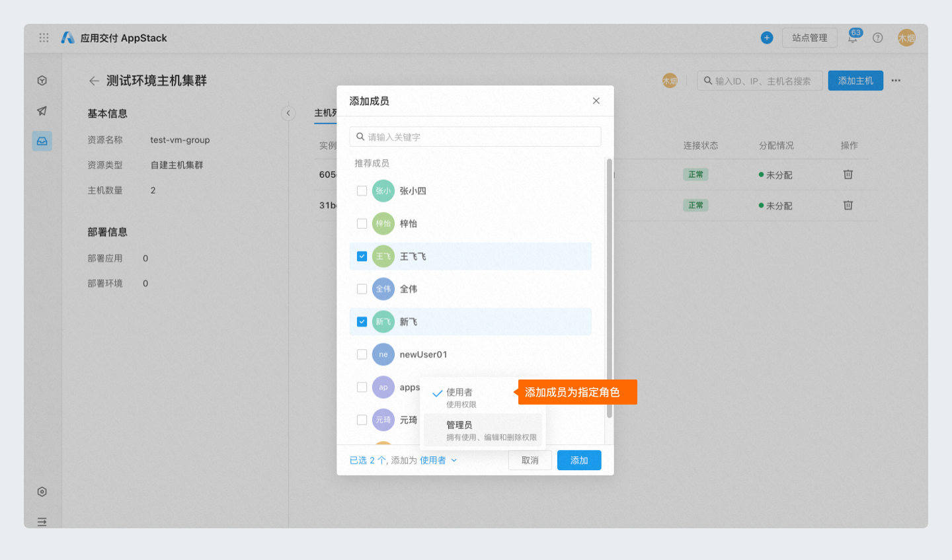
Task: Open settings hexagon icon in sidebar
Action: pos(42,492)
